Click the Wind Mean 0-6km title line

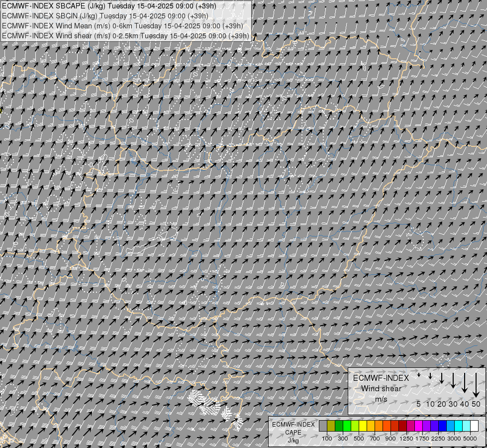pos(122,26)
